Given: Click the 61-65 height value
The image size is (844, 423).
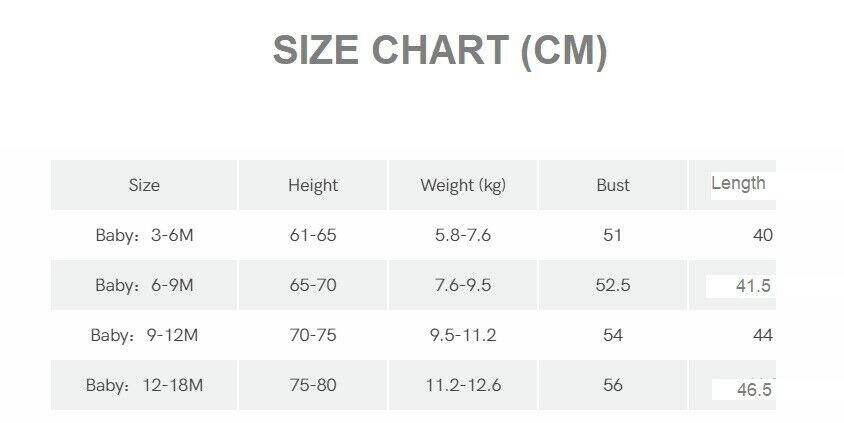Looking at the screenshot, I should click(x=313, y=235).
